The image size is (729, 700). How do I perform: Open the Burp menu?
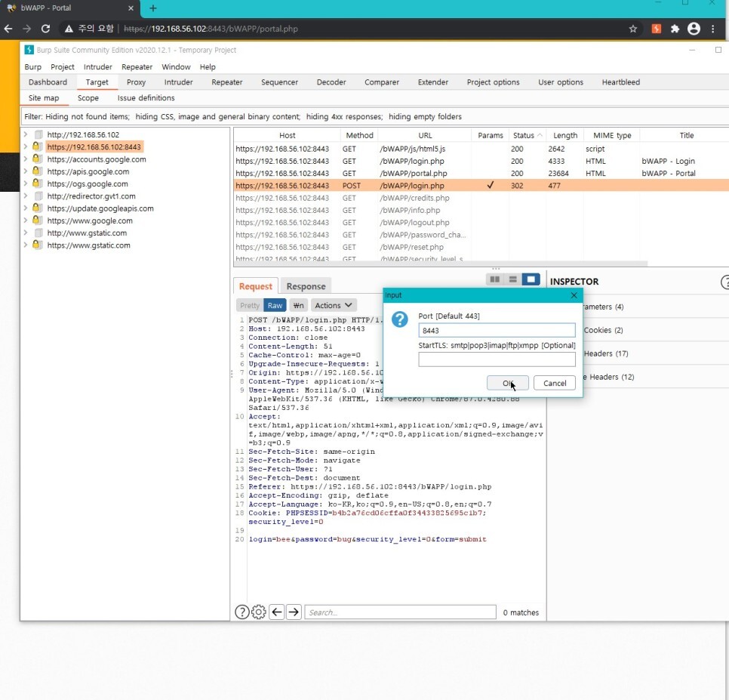[x=32, y=67]
